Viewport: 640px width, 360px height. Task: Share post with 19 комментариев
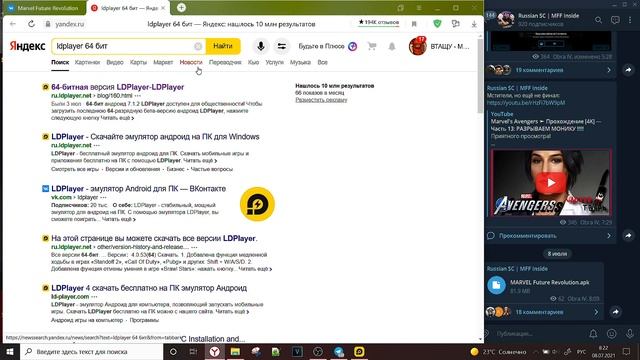point(628,70)
